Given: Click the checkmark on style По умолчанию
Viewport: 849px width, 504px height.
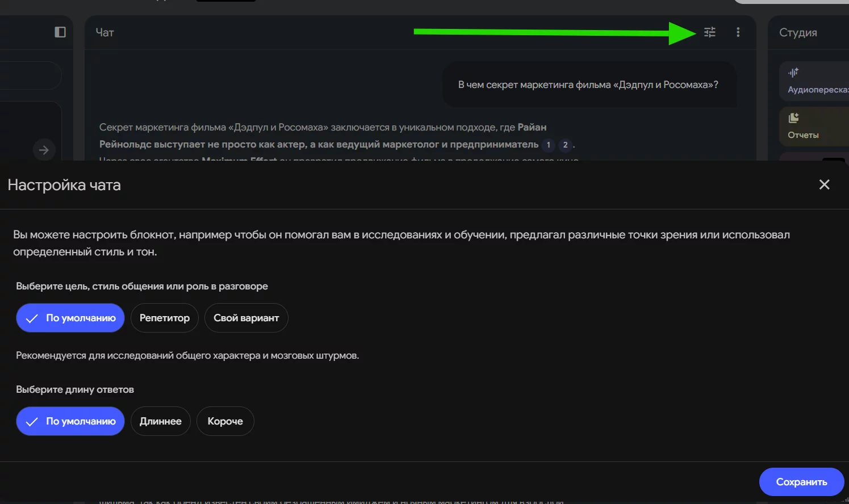Looking at the screenshot, I should click(32, 318).
